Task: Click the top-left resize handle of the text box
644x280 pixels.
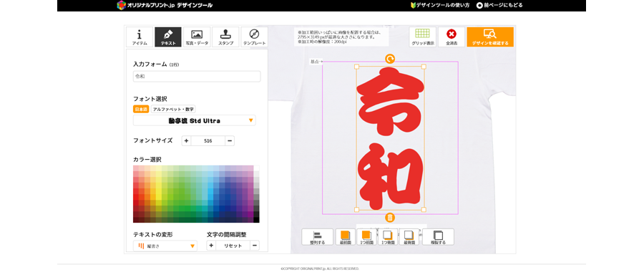Action: tap(356, 66)
